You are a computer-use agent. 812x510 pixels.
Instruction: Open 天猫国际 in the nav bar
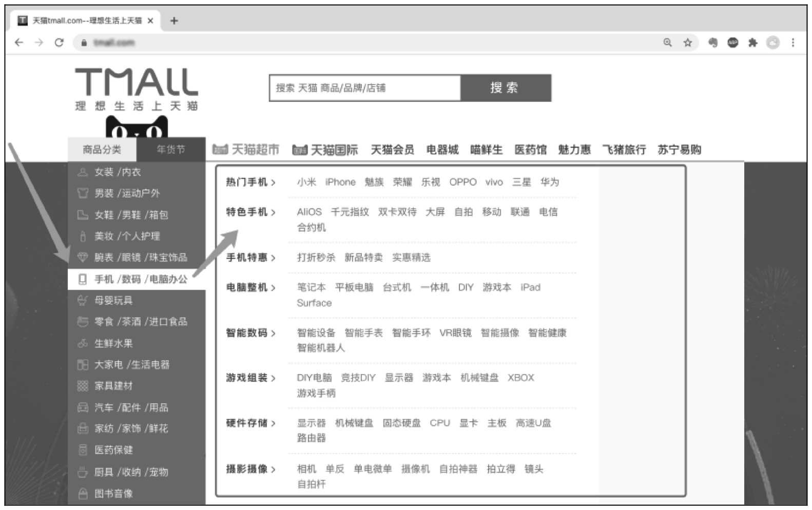pos(325,149)
